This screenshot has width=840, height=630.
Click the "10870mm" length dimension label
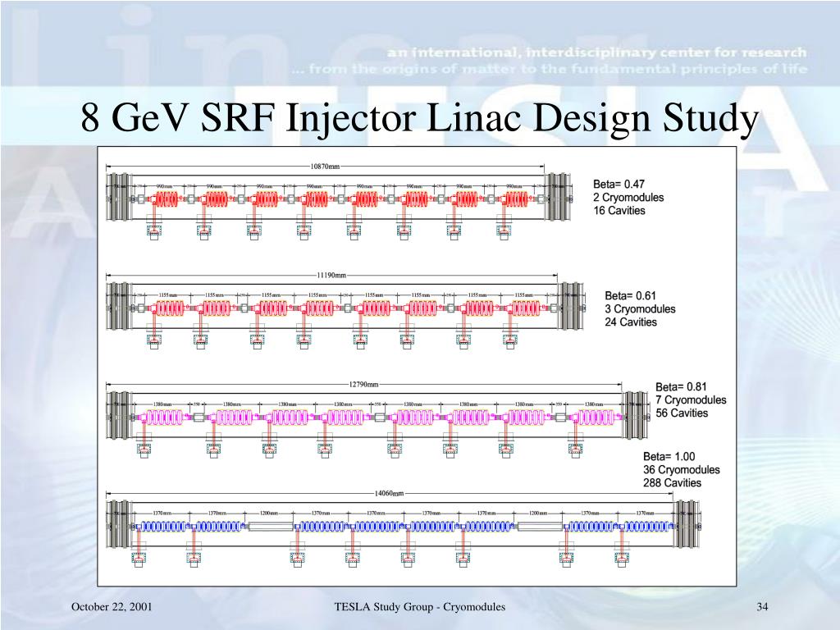coord(325,166)
